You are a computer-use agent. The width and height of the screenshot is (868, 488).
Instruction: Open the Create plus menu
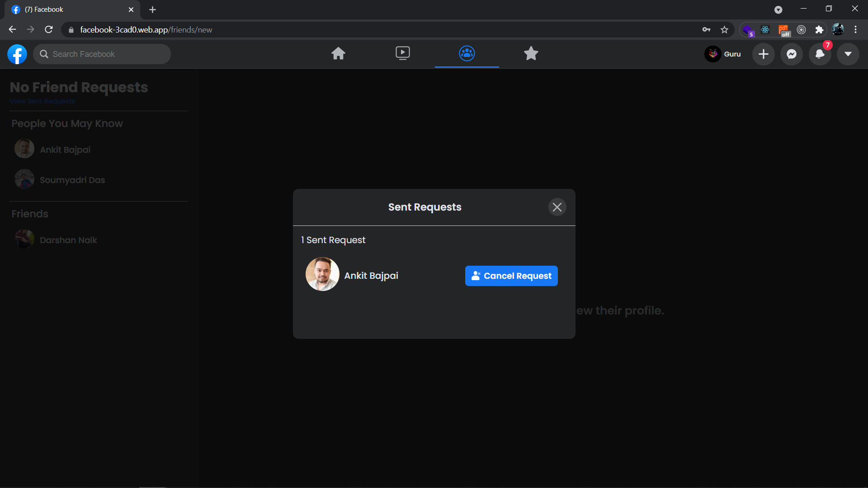(763, 54)
